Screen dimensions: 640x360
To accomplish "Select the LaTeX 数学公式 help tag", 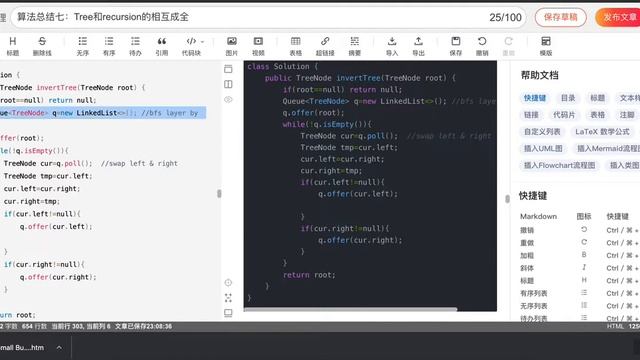I will click(602, 132).
